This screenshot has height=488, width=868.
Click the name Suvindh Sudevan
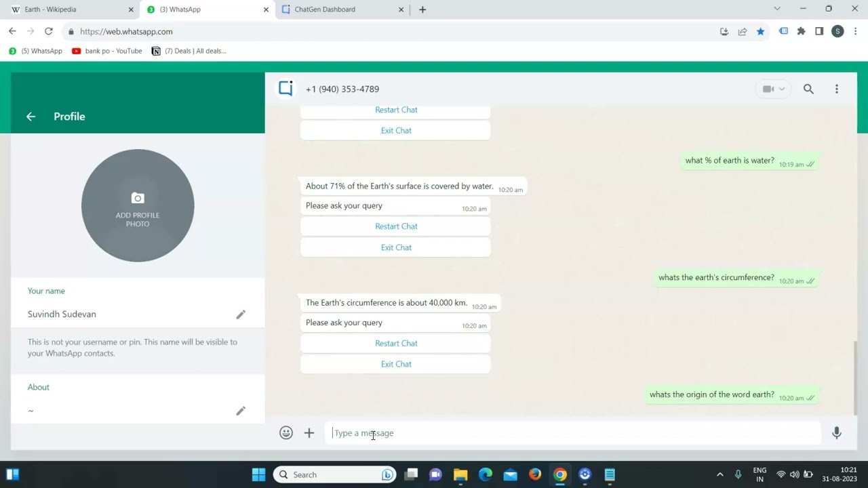click(62, 314)
